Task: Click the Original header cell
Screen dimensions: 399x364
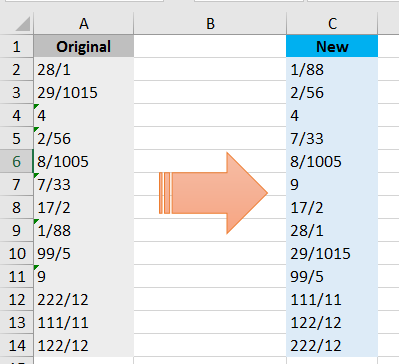Action: [x=84, y=46]
